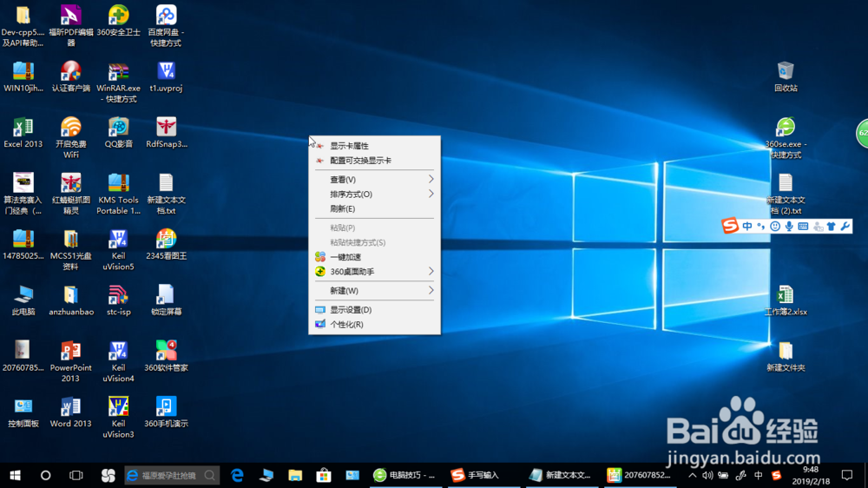Viewport: 868px width, 488px height.
Task: Select the Excel 2013 desktop icon
Action: (x=23, y=132)
